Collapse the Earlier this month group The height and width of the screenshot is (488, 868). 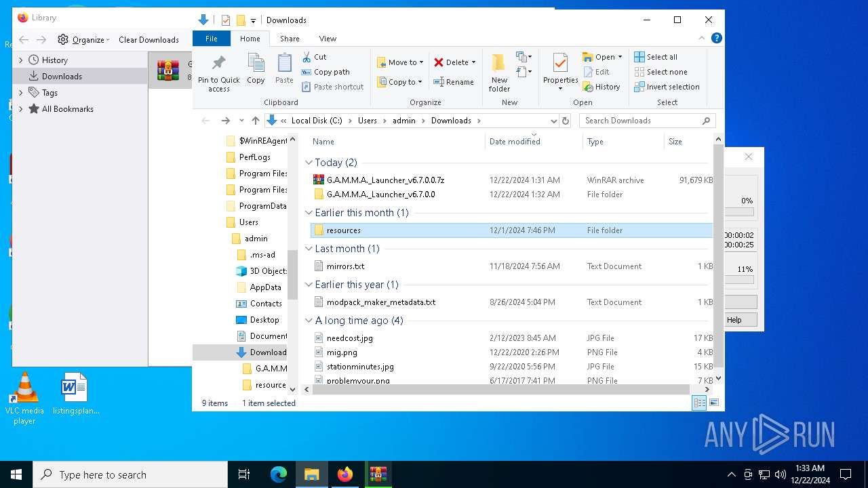coord(309,213)
